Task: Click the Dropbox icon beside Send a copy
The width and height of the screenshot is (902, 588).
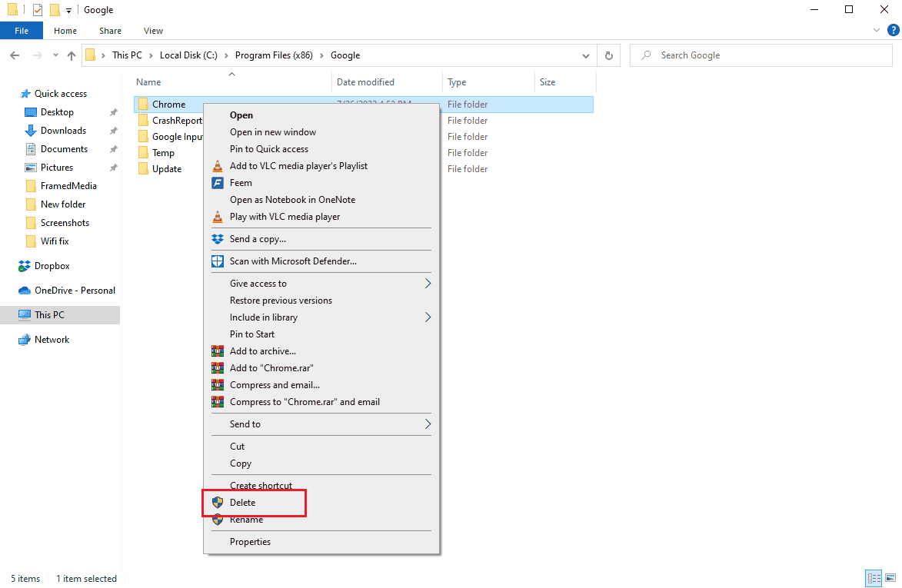Action: (x=217, y=239)
